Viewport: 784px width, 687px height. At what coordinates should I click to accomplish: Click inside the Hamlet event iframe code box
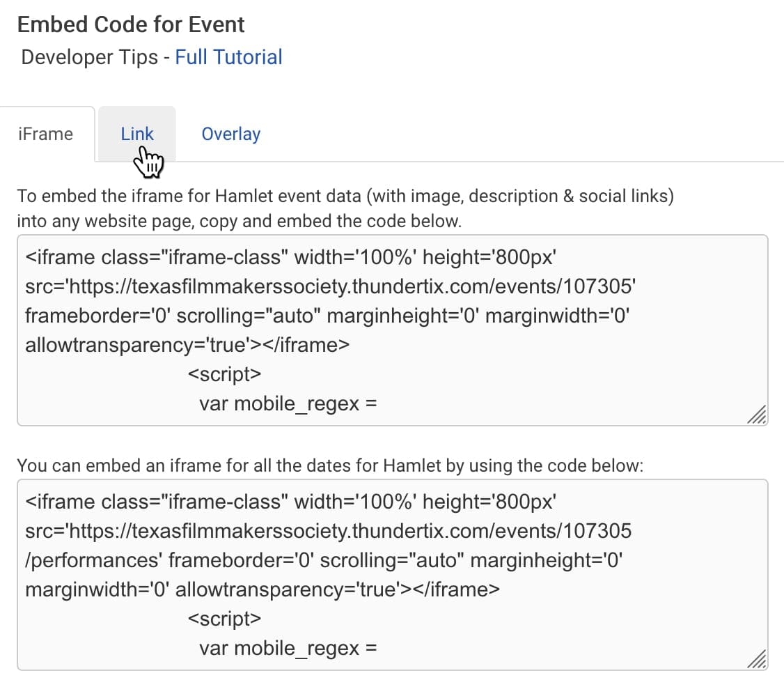(392, 330)
